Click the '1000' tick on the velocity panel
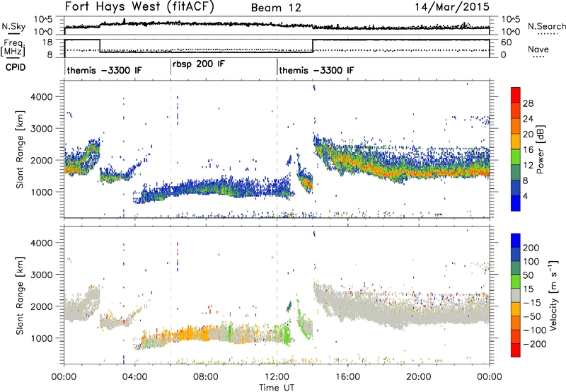Viewport: 566px width, 392px height. [x=42, y=338]
